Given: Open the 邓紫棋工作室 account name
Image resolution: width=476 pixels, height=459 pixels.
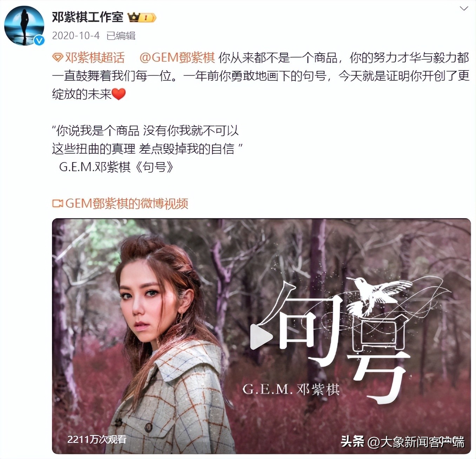Looking at the screenshot, I should [x=88, y=17].
